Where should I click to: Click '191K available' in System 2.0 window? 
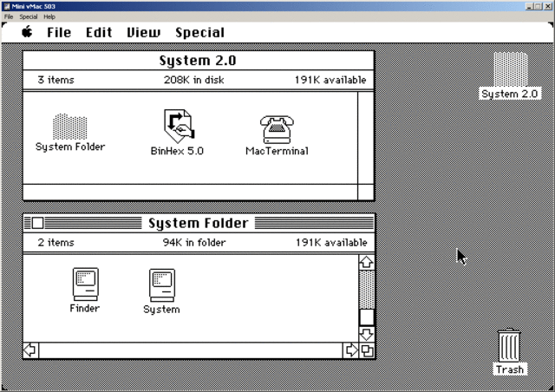[330, 80]
